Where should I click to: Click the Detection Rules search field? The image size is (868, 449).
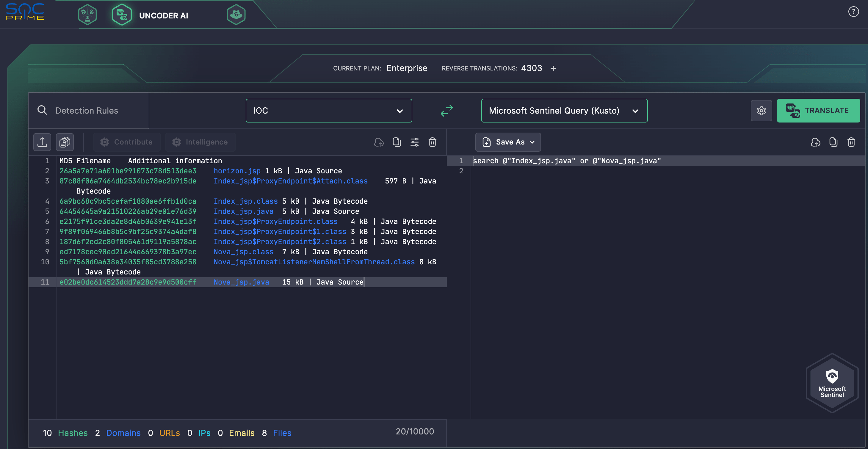click(x=89, y=111)
